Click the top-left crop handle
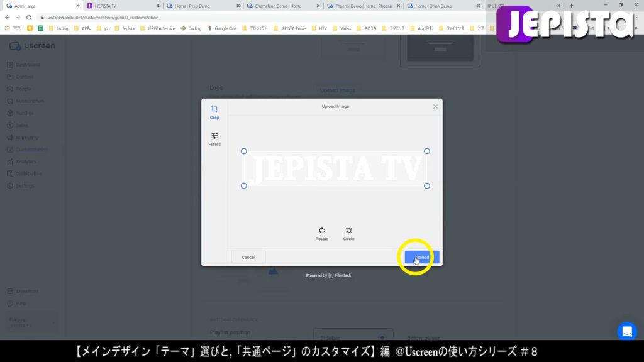 click(x=244, y=151)
